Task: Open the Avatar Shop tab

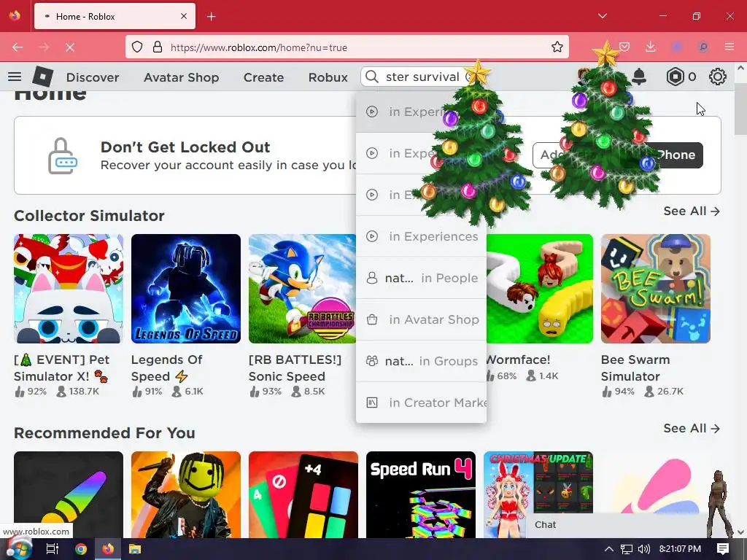Action: coord(181,77)
